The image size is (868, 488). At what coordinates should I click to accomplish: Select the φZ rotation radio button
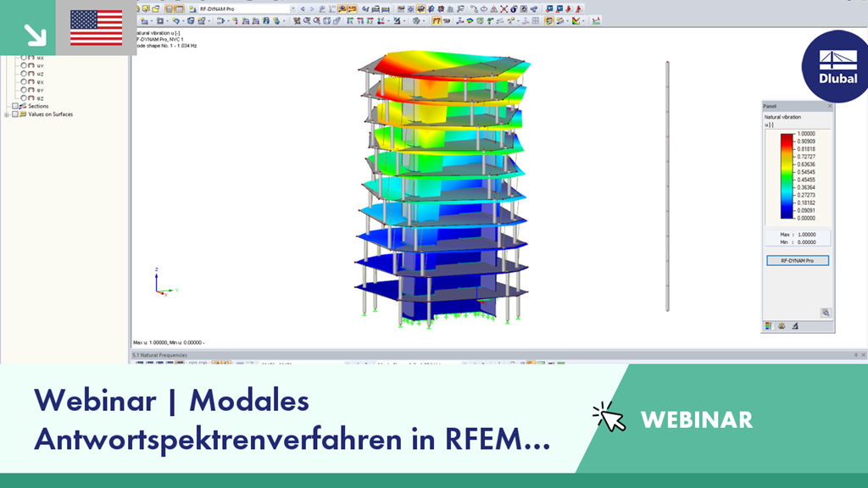click(24, 98)
